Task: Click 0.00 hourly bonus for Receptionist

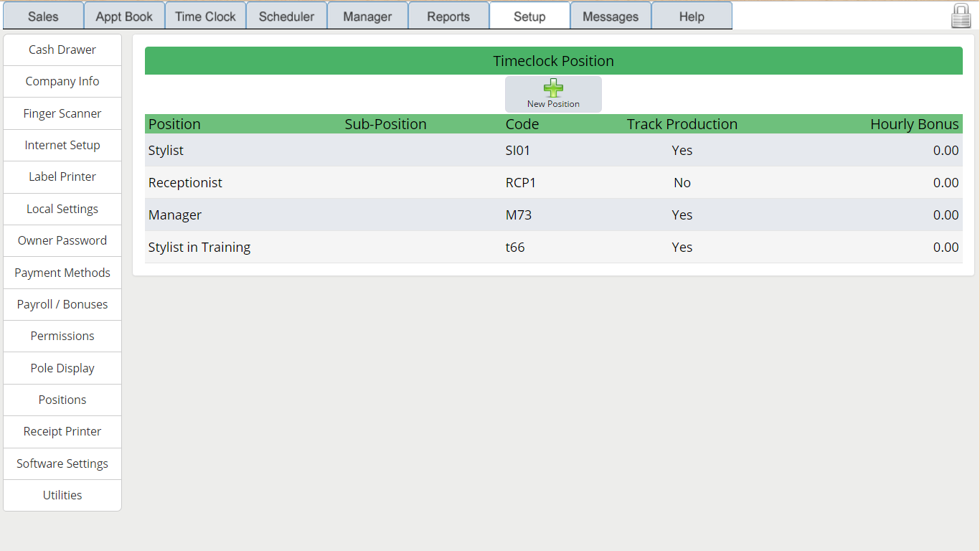Action: 946,182
